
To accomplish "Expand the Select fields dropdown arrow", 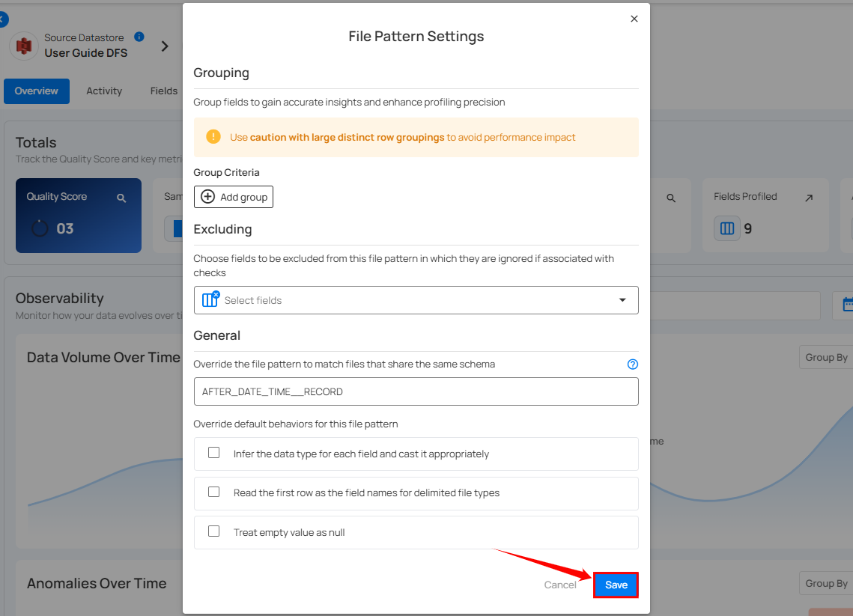I will click(x=622, y=300).
